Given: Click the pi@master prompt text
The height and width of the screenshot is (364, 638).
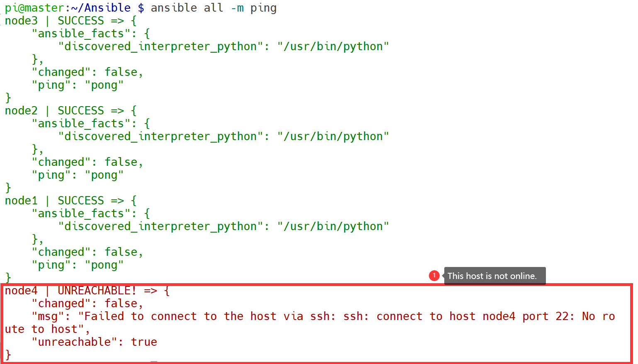Looking at the screenshot, I should (34, 8).
